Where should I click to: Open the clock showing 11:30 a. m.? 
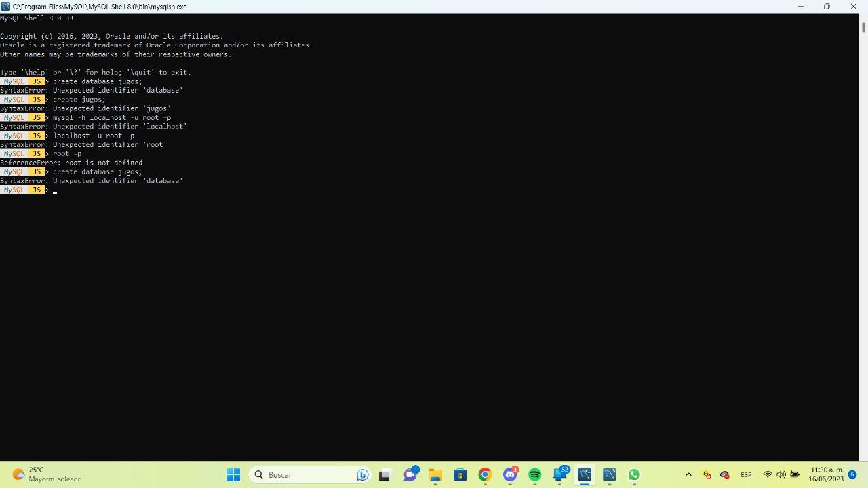click(x=826, y=474)
